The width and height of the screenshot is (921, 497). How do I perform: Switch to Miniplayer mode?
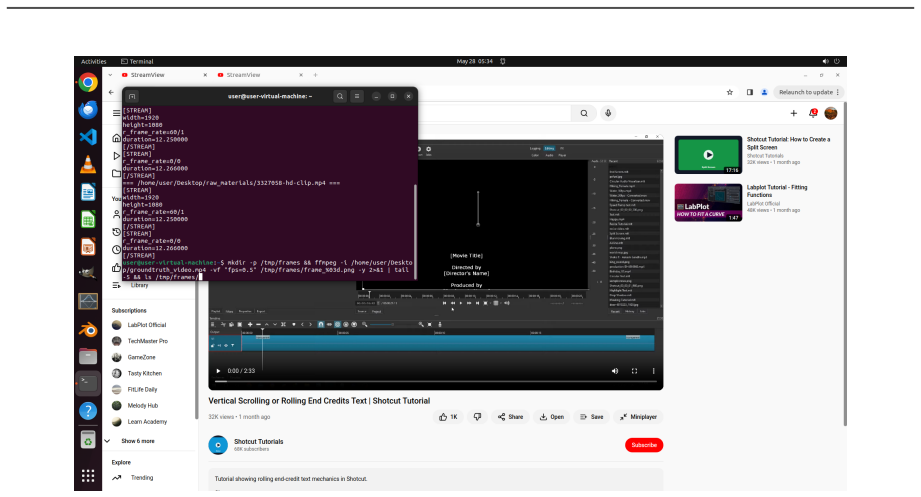tap(638, 417)
